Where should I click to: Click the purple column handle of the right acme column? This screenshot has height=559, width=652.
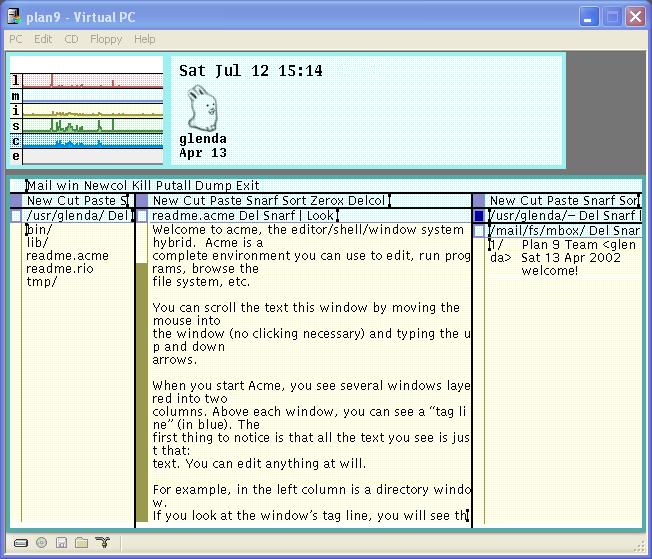pyautogui.click(x=479, y=201)
